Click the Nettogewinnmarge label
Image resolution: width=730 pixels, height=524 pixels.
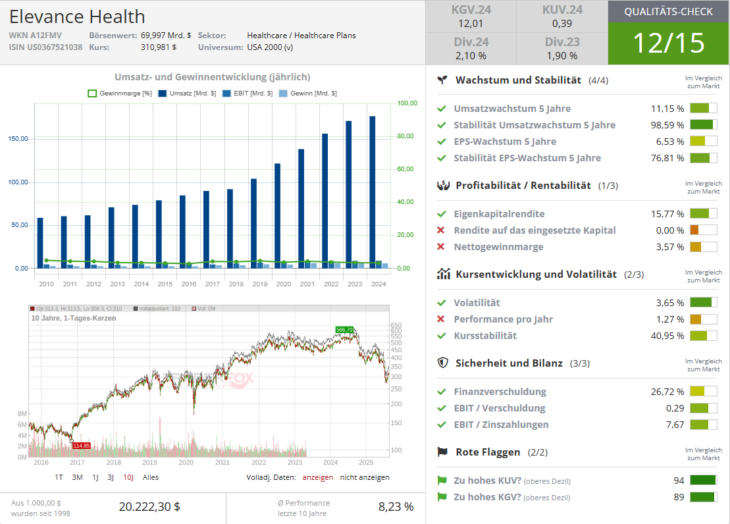(499, 247)
